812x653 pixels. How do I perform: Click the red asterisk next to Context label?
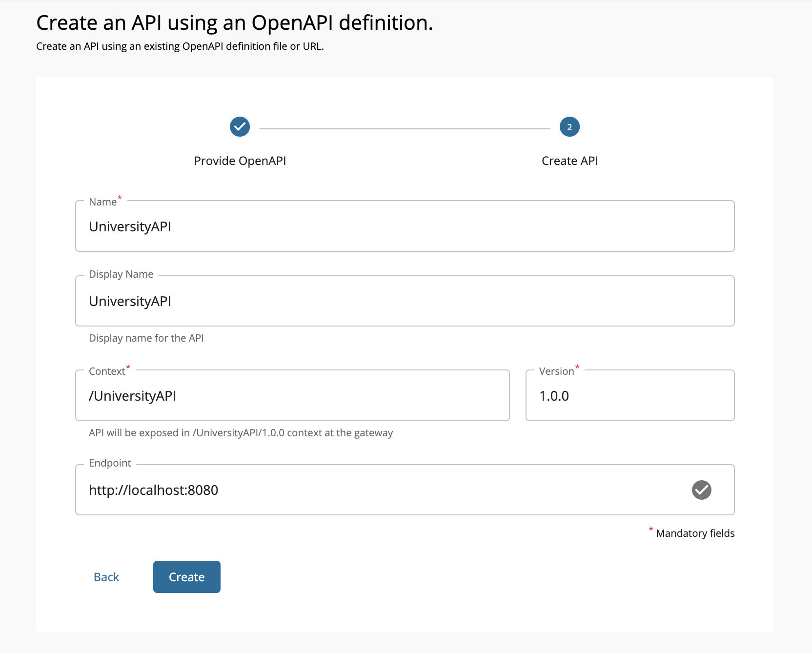point(127,367)
